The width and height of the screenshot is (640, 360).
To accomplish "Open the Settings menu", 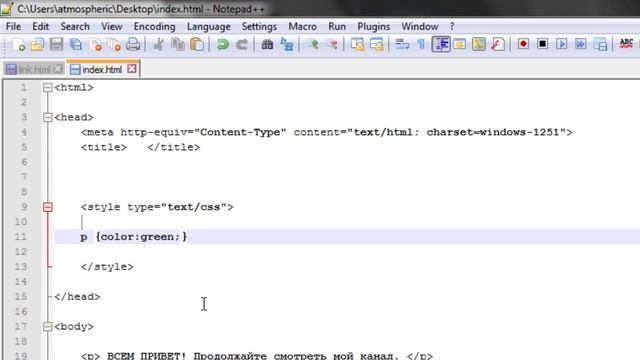I will [x=259, y=27].
